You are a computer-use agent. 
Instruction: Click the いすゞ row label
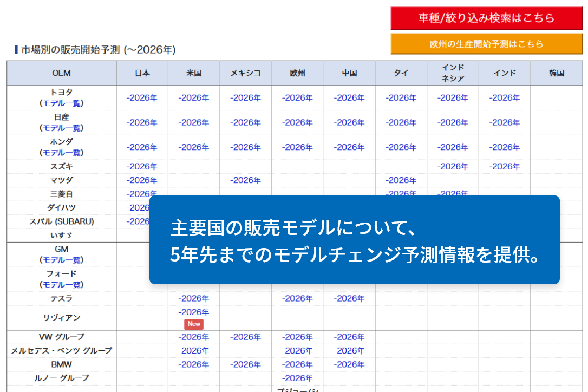coord(62,236)
